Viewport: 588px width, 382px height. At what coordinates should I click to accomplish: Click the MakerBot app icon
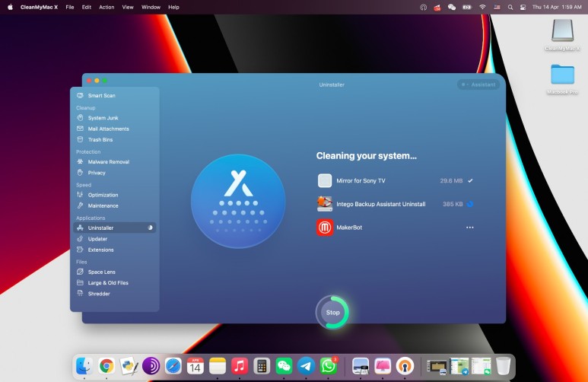tap(325, 228)
